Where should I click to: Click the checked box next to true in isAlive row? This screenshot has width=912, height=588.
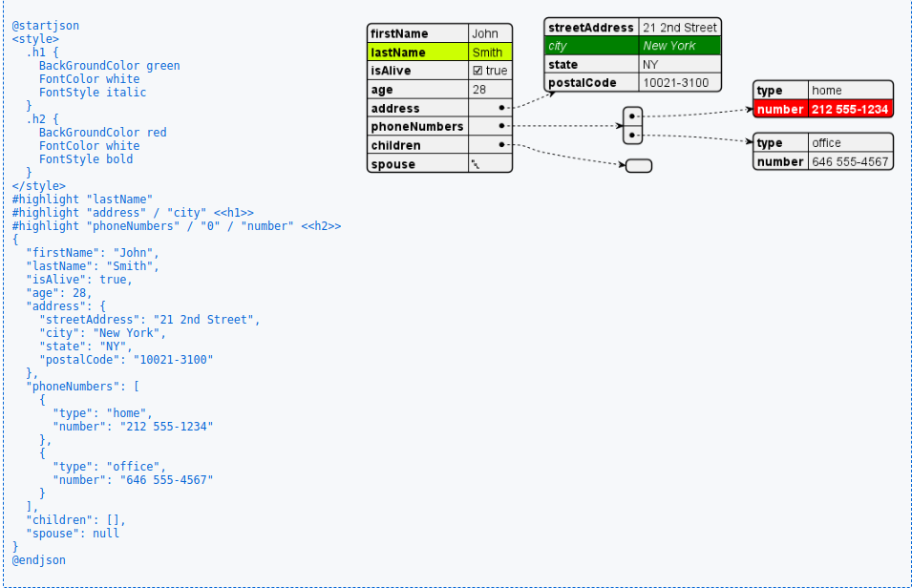[x=477, y=71]
